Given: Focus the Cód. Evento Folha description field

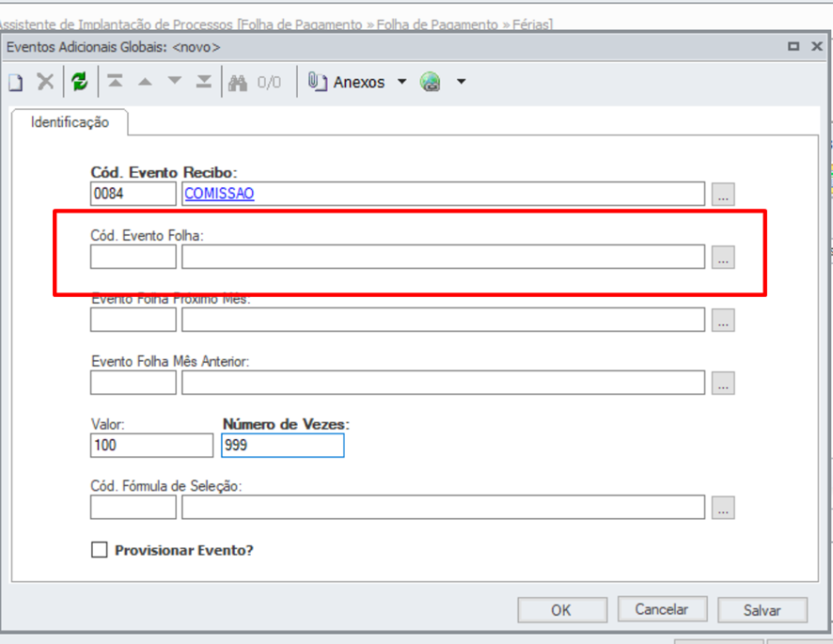Looking at the screenshot, I should [x=443, y=257].
